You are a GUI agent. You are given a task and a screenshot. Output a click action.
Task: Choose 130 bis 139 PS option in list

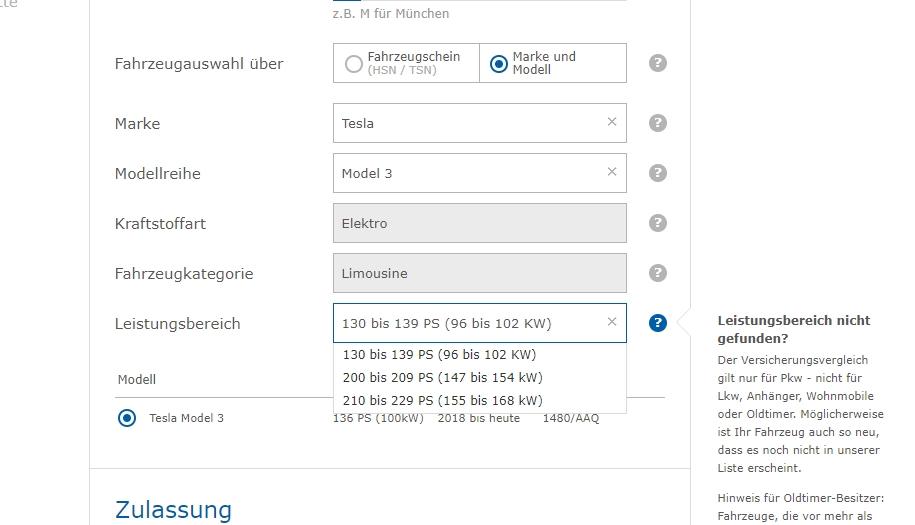[480, 355]
